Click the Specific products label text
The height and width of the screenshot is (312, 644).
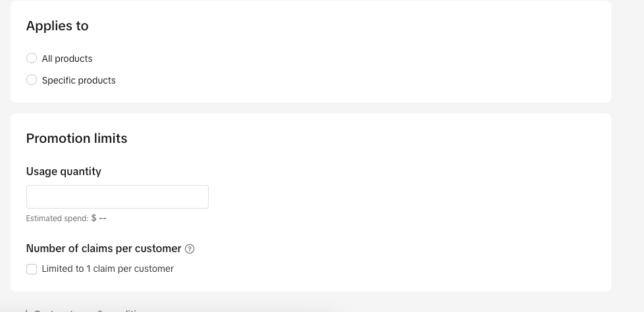click(78, 80)
